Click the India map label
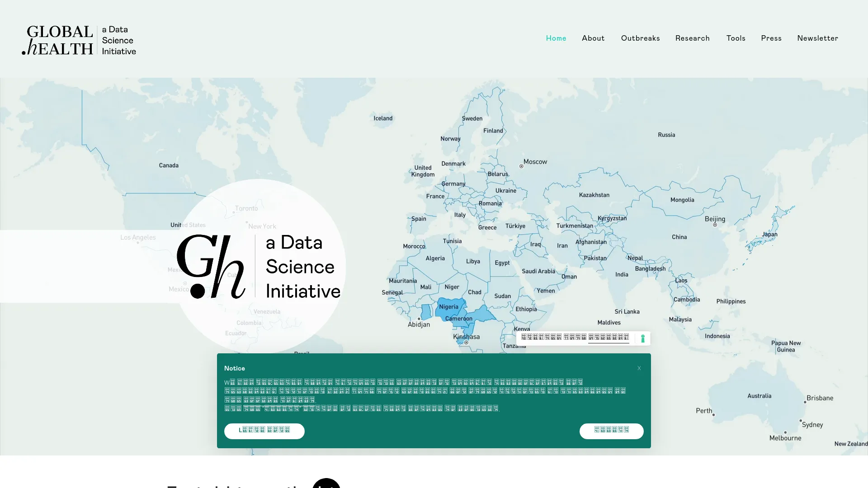The height and width of the screenshot is (488, 868). [622, 274]
